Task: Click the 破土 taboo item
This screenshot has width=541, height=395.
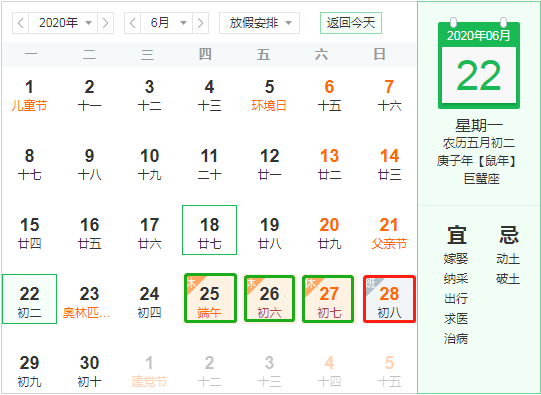Action: [x=508, y=278]
